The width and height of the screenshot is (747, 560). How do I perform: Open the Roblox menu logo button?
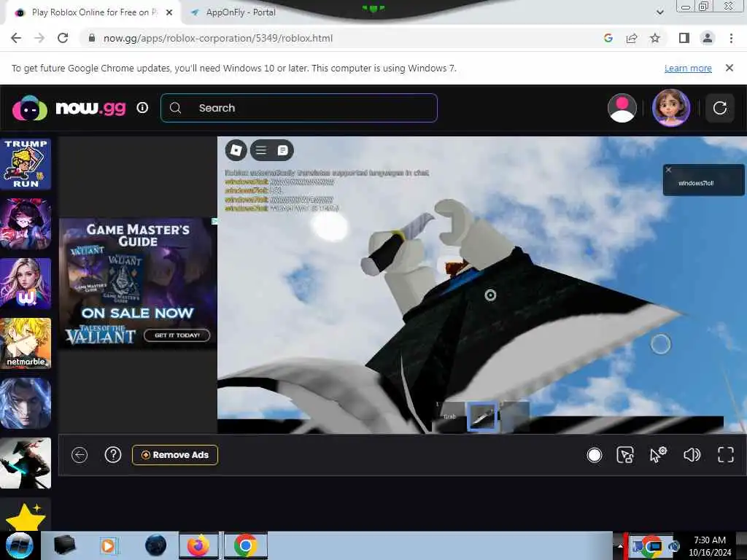(236, 150)
